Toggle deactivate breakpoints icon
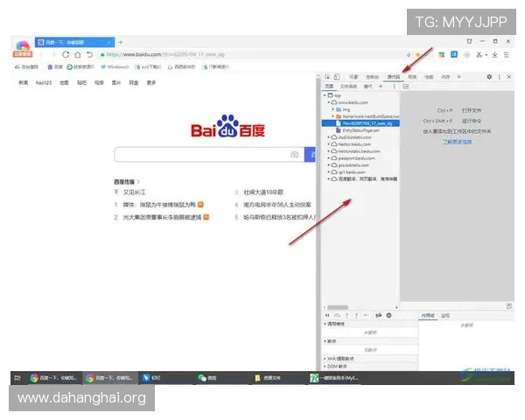Screen dimensions: 525x420 click(x=379, y=315)
